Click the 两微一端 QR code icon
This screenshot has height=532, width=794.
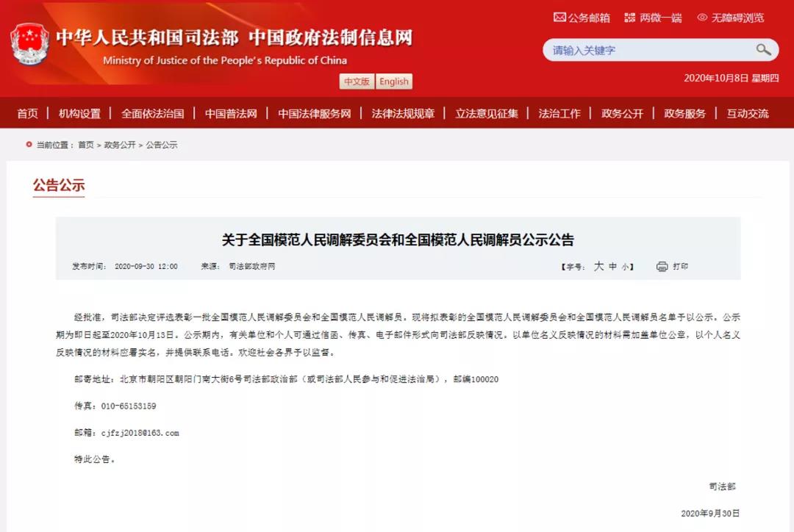pos(629,18)
